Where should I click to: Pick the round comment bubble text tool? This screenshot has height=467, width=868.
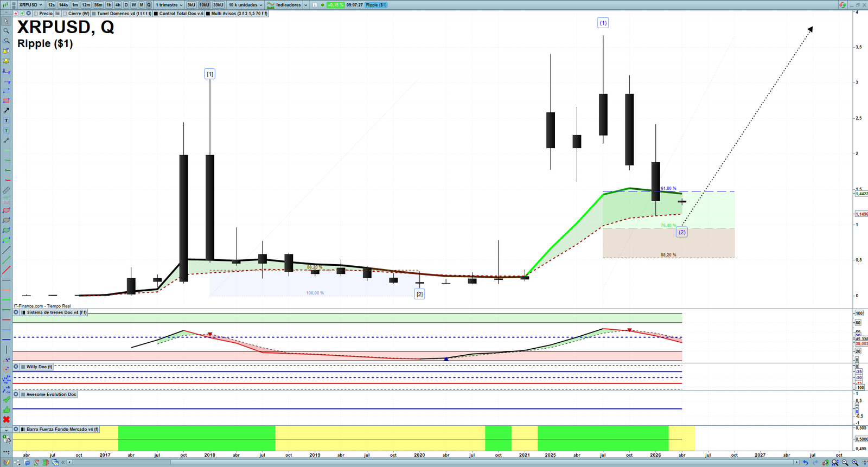pos(6,131)
